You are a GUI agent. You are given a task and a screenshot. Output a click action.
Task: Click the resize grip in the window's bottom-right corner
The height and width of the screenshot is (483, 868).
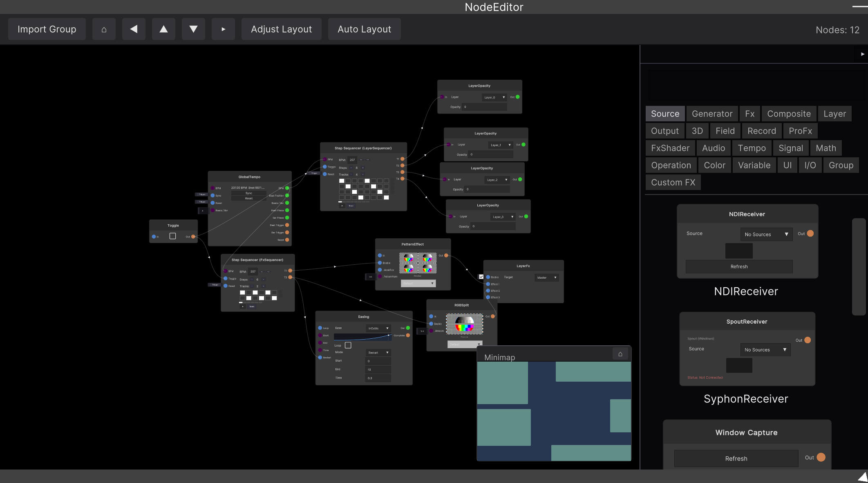[863, 477]
